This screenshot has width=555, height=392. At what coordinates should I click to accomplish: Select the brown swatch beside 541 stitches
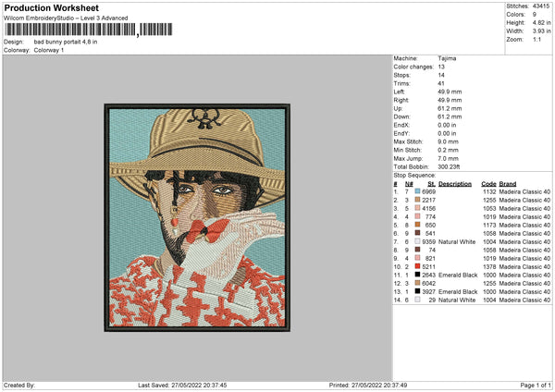417,233
